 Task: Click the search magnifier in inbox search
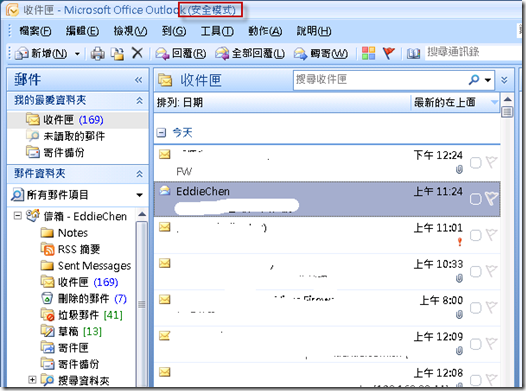pyautogui.click(x=474, y=80)
